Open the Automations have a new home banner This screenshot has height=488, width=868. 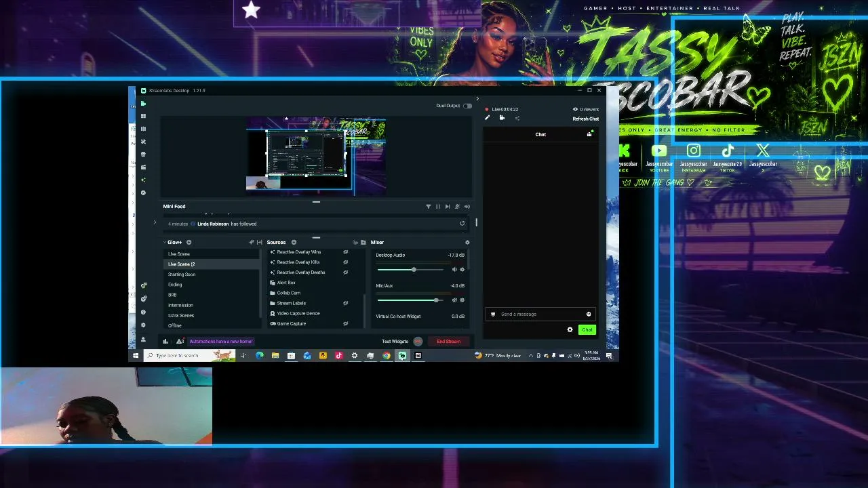click(x=221, y=342)
